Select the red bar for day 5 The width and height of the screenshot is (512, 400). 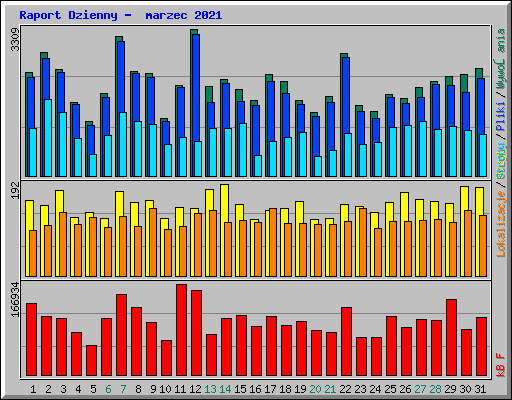[91, 361]
